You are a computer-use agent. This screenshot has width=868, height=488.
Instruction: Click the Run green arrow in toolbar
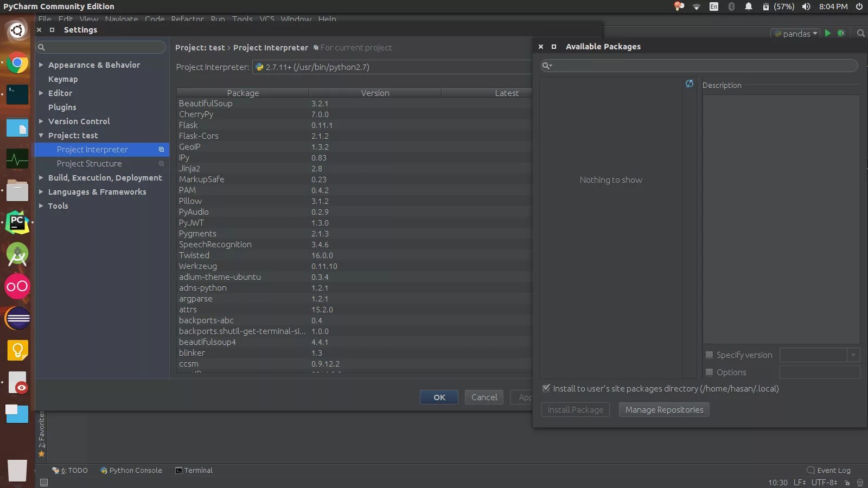[x=828, y=33]
